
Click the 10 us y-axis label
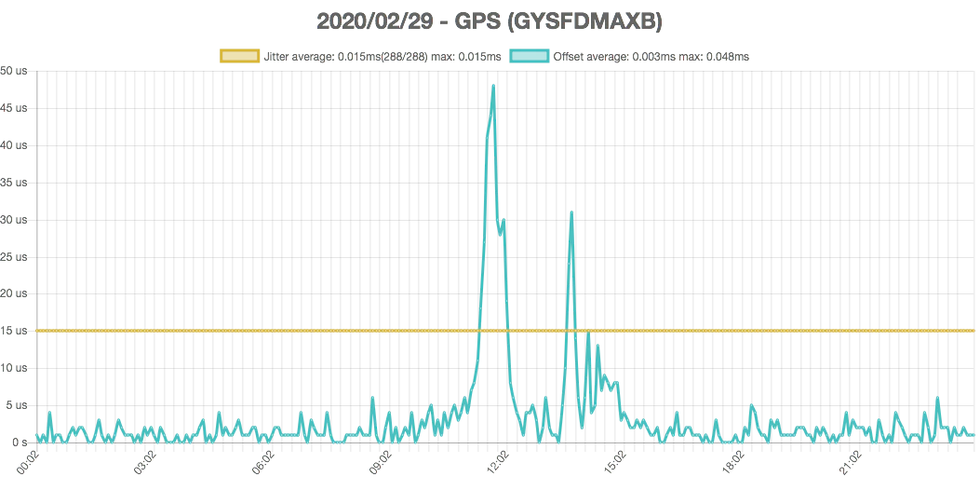[14, 368]
